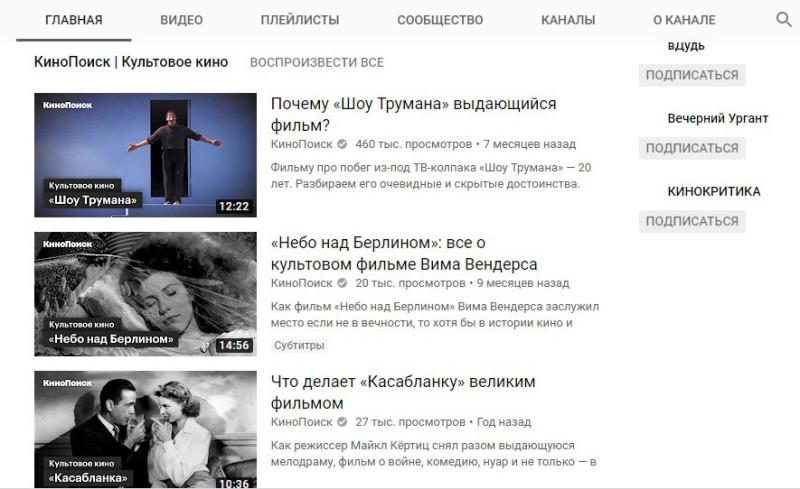The image size is (800, 489).
Task: Open the Небо над Берлином video thumbnail
Action: (145, 294)
